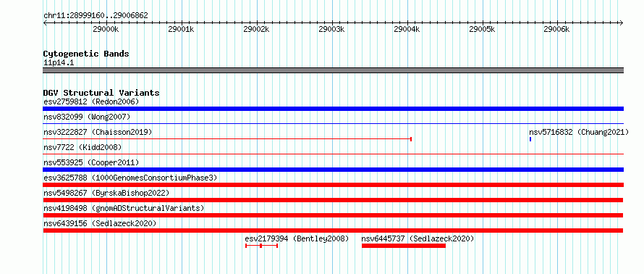644x274 pixels.
Task: Select the blue esv2759812 variant bar
Action: (x=333, y=109)
